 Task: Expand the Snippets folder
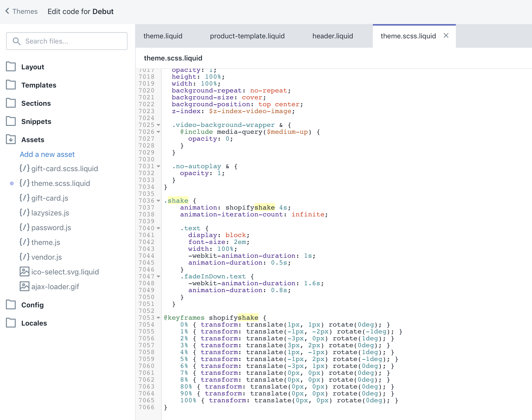tap(36, 121)
